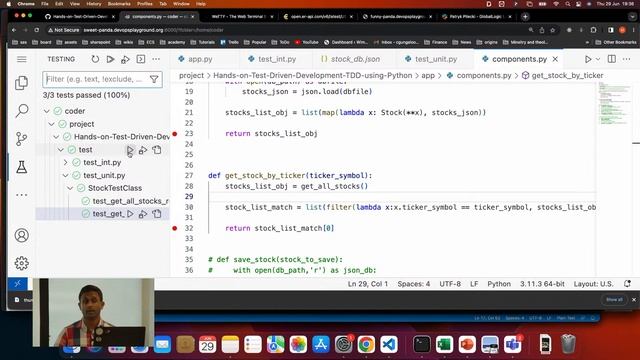Reload the browser page
The width and height of the screenshot is (640, 360).
37,30
